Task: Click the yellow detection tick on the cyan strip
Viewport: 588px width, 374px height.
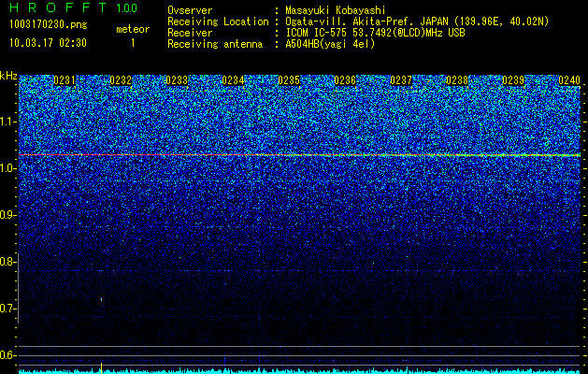Action: [x=101, y=367]
